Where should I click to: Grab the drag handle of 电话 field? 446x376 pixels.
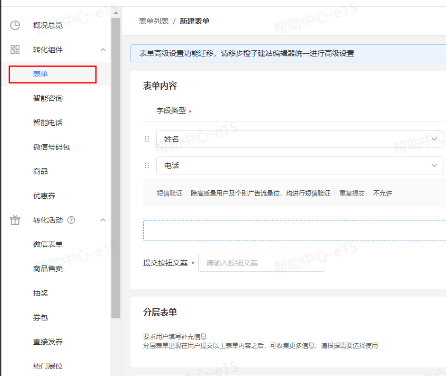click(147, 165)
